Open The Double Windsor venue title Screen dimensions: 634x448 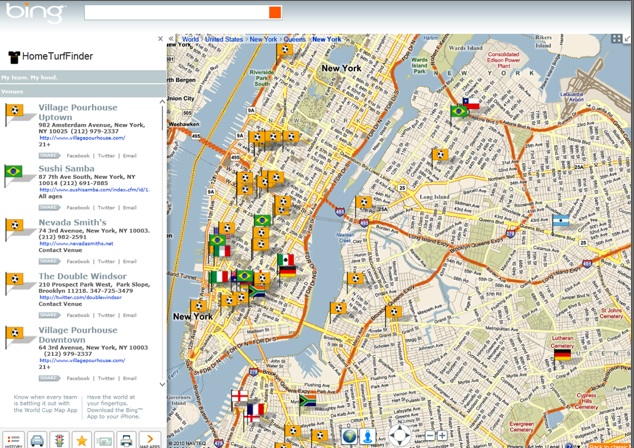click(82, 276)
